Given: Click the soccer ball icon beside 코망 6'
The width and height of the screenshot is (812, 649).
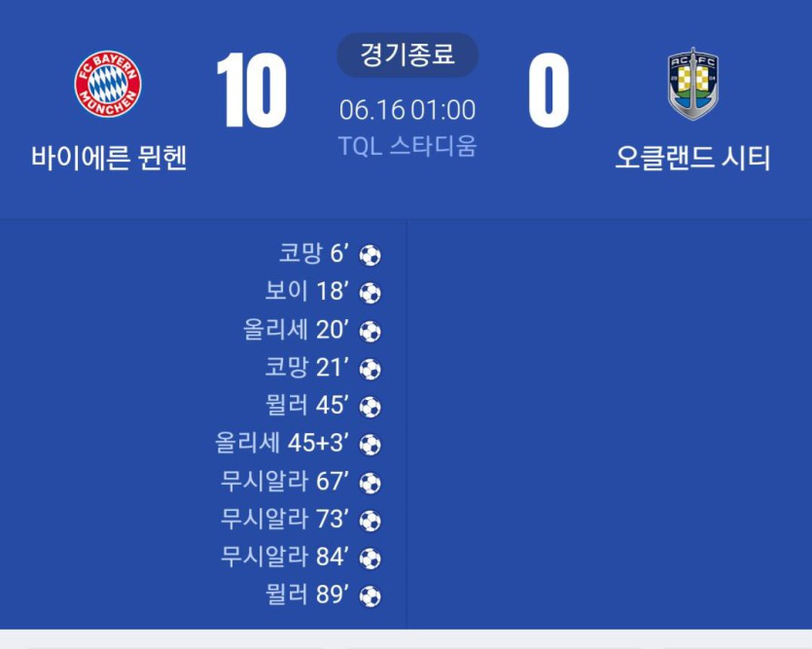Looking at the screenshot, I should (370, 255).
